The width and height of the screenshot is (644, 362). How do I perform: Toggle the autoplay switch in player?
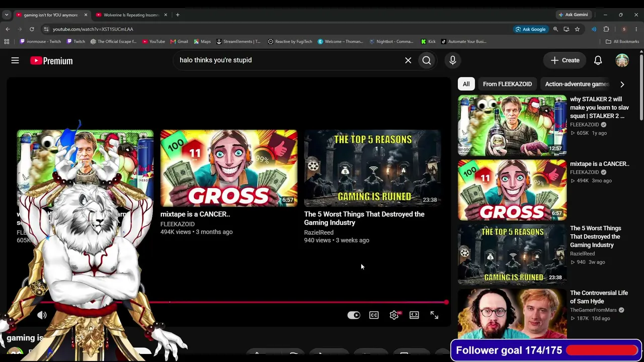354,315
